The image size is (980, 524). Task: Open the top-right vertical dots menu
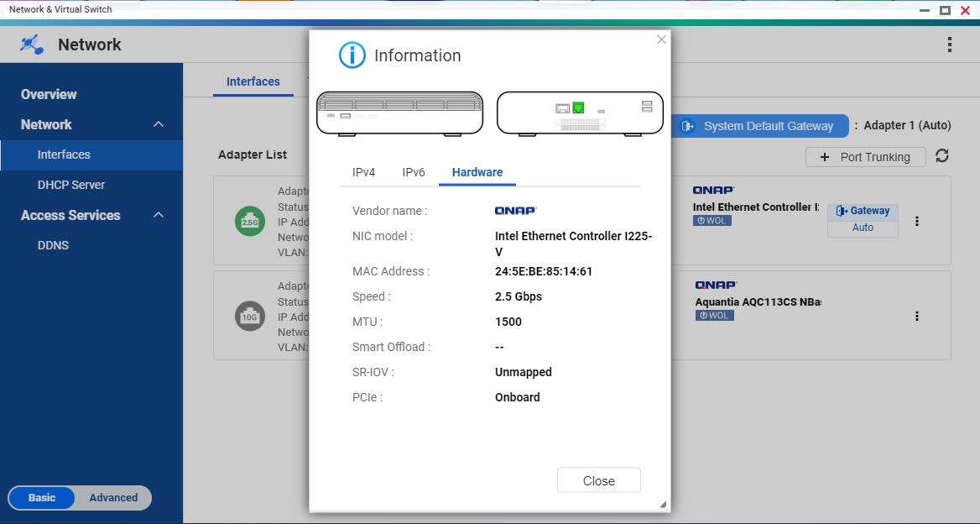tap(949, 45)
